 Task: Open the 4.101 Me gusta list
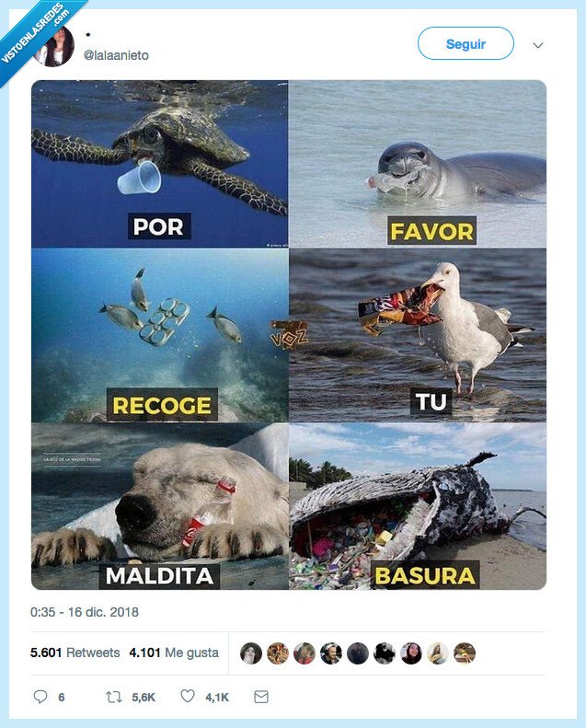174,653
